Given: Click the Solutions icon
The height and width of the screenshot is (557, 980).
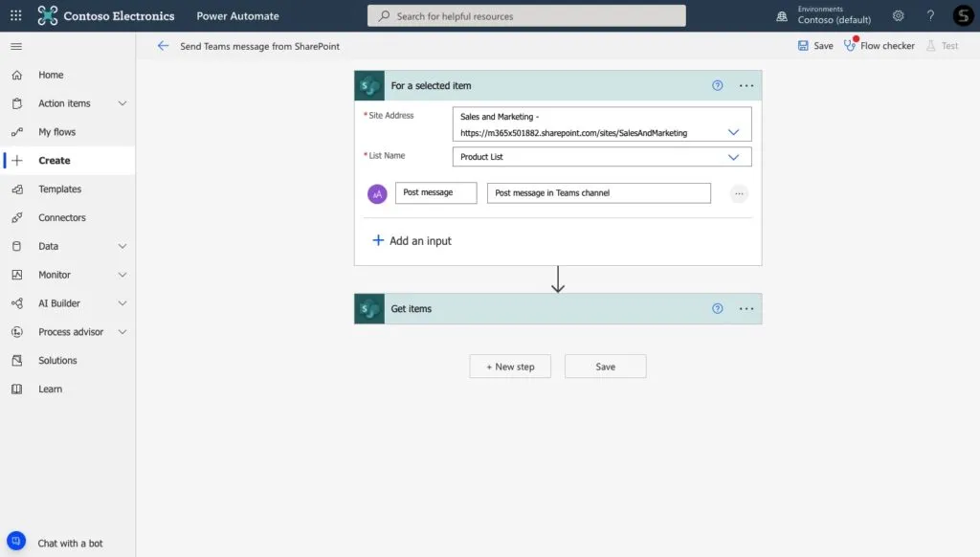Looking at the screenshot, I should point(17,360).
